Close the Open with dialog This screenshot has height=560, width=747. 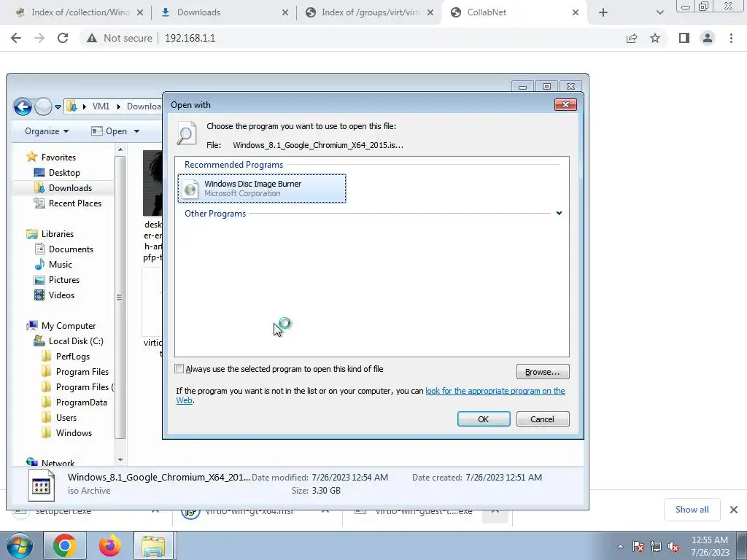coord(565,104)
